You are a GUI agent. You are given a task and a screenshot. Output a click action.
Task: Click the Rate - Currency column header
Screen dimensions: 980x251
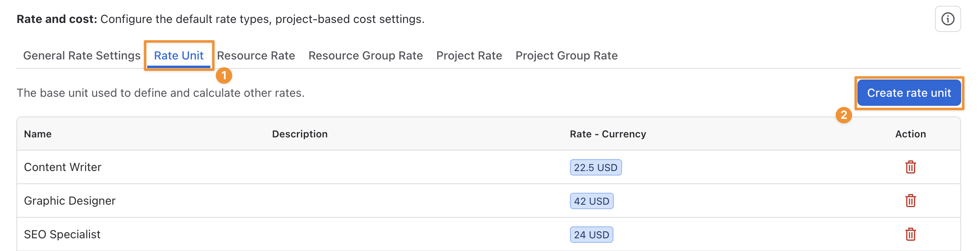click(608, 134)
